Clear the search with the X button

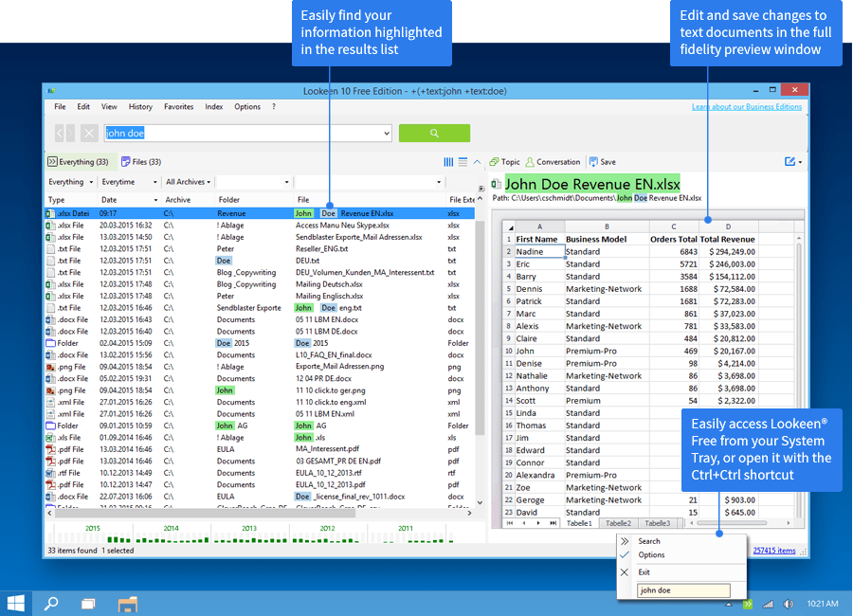89,134
